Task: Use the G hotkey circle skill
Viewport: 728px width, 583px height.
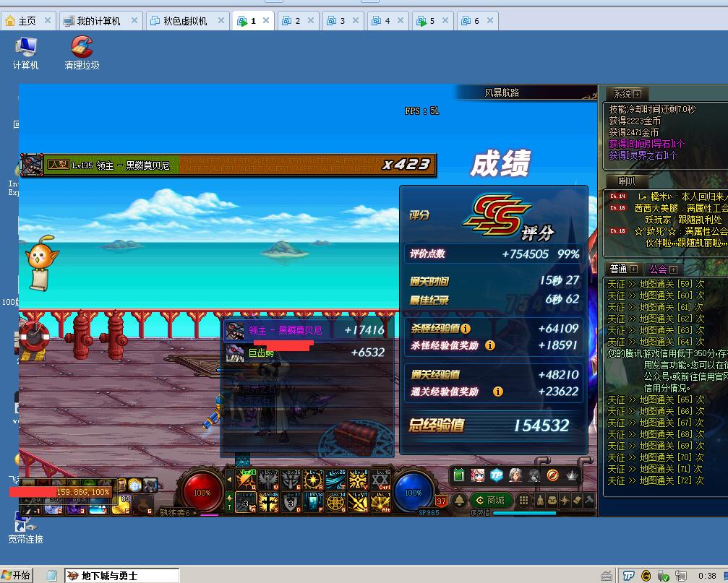Action: click(x=335, y=502)
